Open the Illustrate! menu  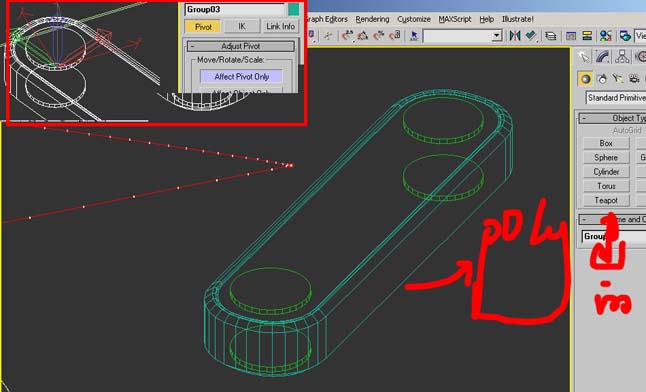click(x=517, y=19)
